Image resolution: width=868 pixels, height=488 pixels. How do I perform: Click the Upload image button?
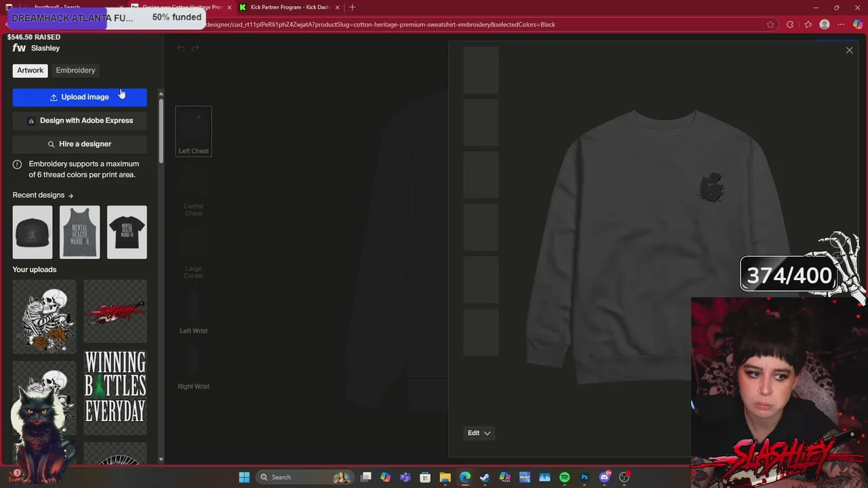click(79, 97)
